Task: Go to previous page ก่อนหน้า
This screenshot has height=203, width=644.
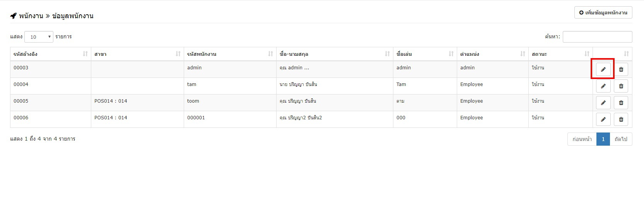Action: tap(582, 139)
